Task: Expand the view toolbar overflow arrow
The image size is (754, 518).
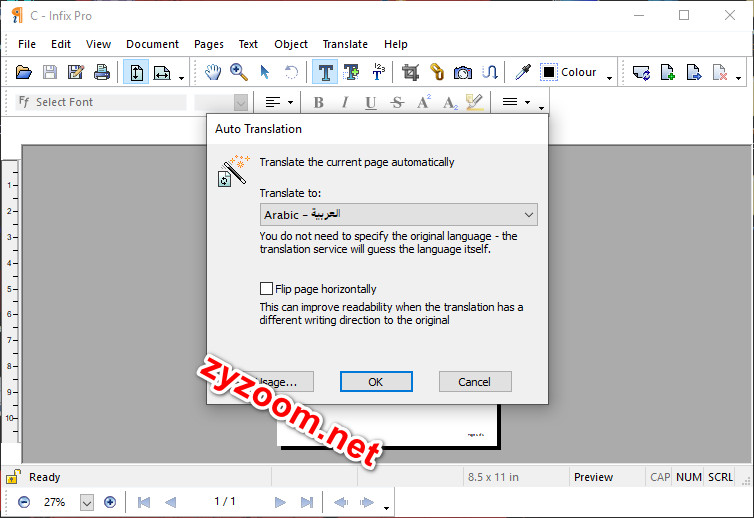Action: pos(181,78)
